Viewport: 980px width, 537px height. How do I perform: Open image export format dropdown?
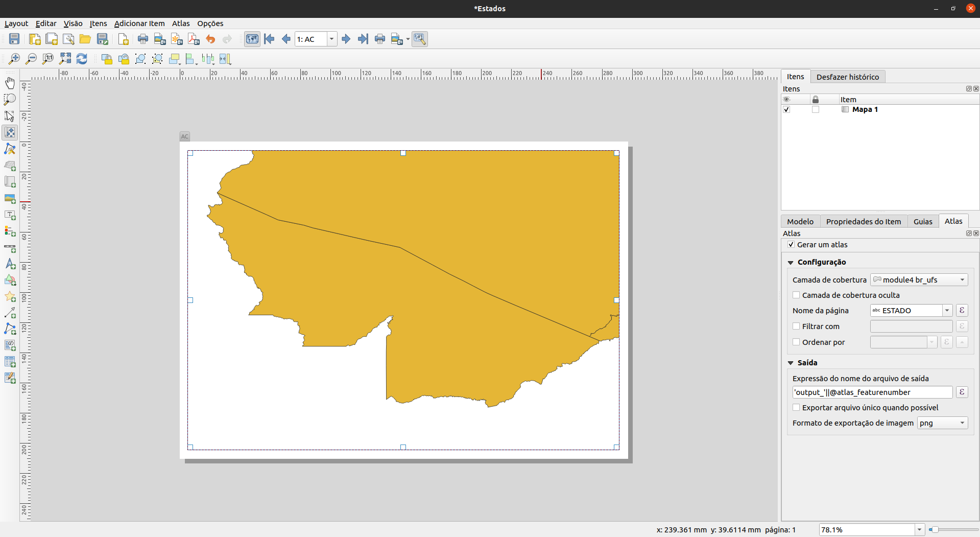(943, 423)
